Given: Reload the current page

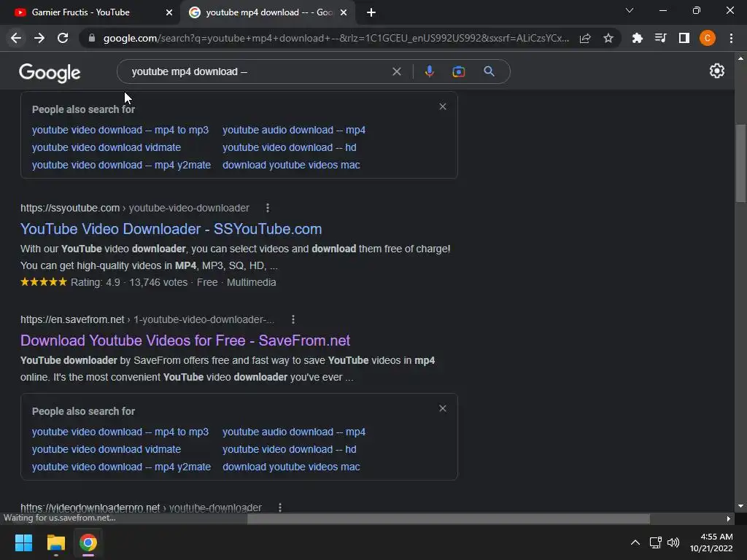Looking at the screenshot, I should pos(63,38).
